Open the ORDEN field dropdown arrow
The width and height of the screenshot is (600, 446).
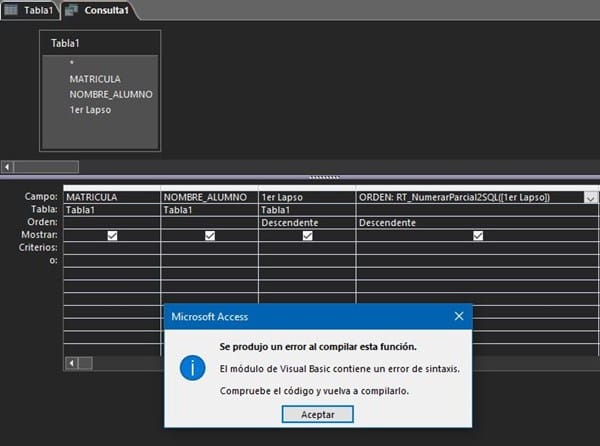pos(590,198)
